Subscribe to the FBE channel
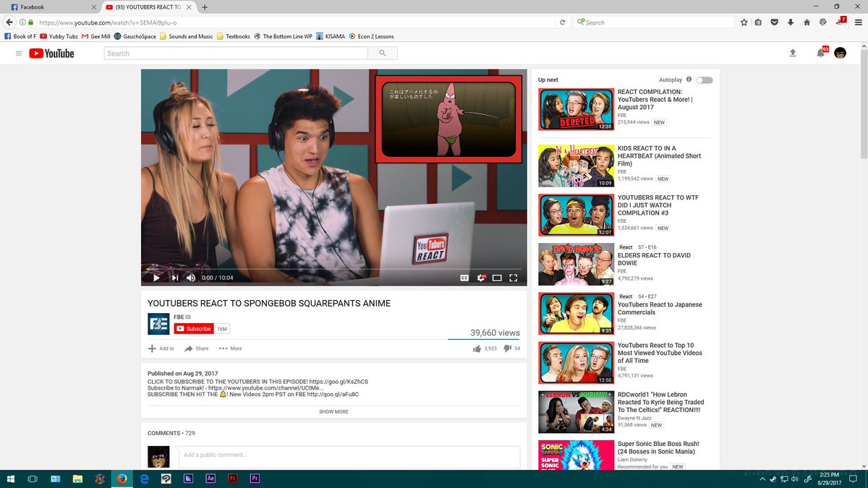 (x=194, y=328)
